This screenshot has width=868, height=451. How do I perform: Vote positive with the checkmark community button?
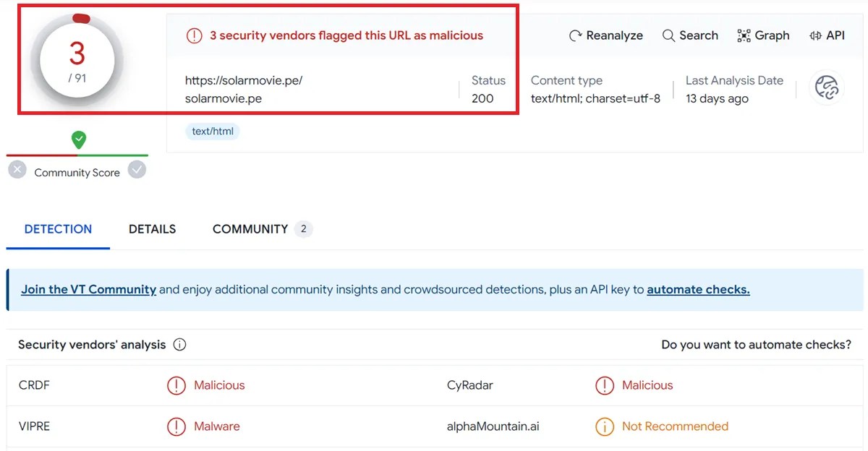(137, 170)
